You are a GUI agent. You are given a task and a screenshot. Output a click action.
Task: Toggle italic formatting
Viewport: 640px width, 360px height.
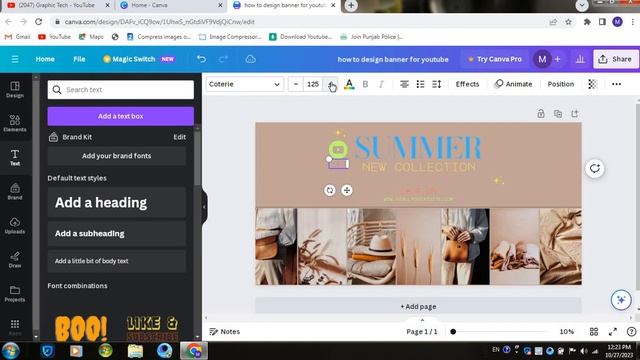point(381,84)
